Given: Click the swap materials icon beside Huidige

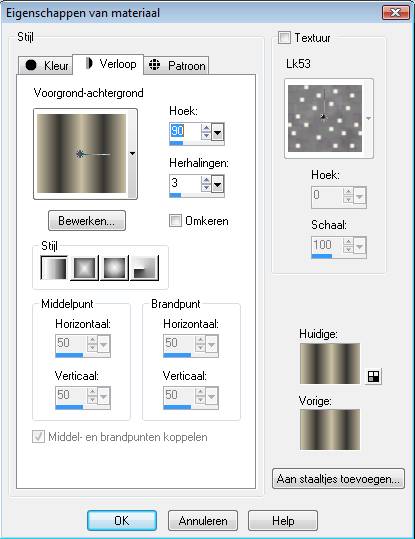Looking at the screenshot, I should (373, 376).
